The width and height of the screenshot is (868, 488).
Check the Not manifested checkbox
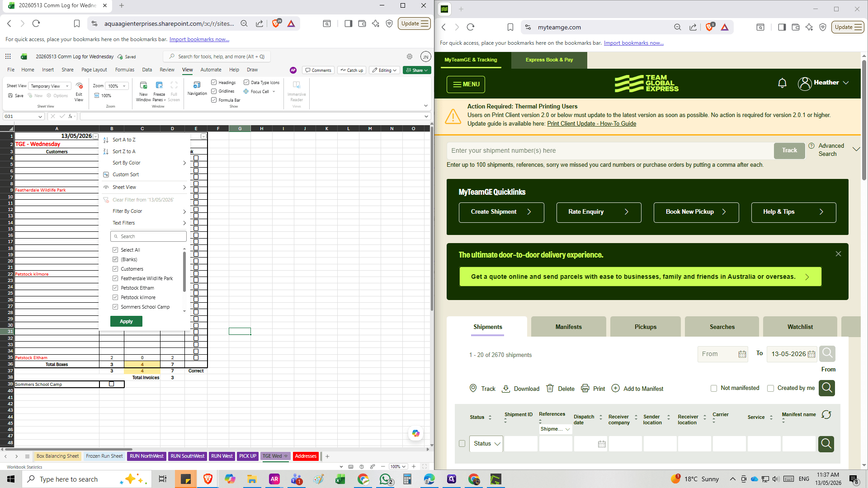[714, 388]
